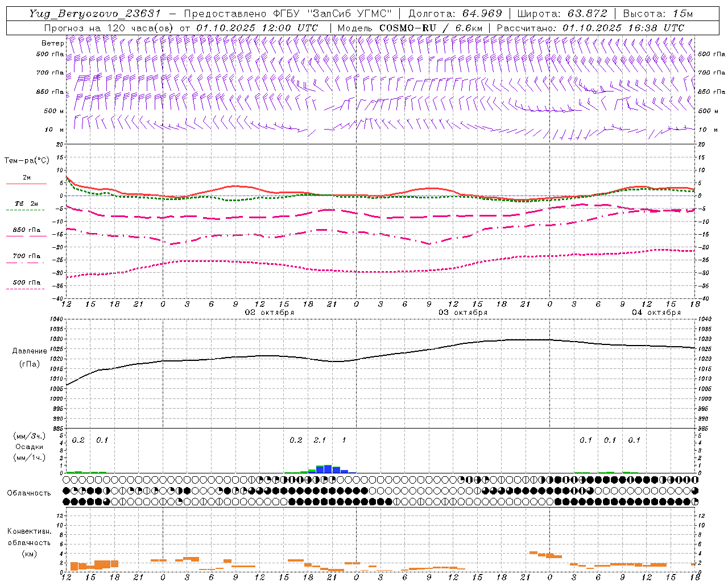
Task: Click the '(мм/1ч.)' precipitation unit label
Action: coord(29,458)
